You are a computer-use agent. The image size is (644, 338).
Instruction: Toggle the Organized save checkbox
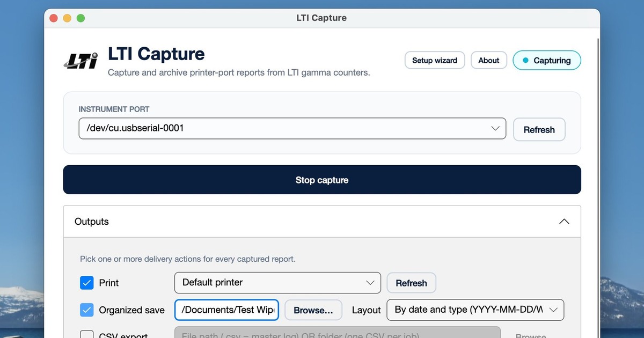pyautogui.click(x=86, y=310)
